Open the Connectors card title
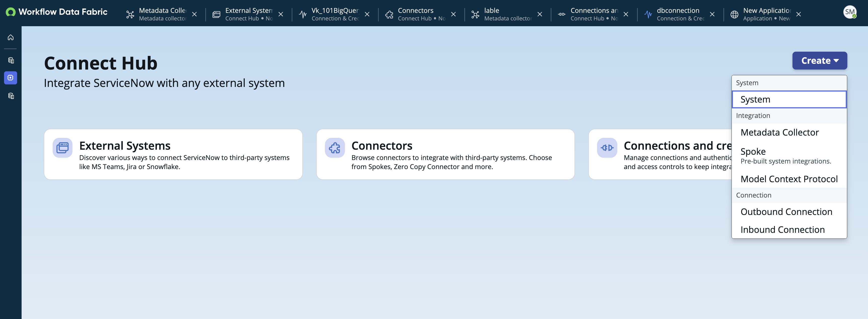 382,146
